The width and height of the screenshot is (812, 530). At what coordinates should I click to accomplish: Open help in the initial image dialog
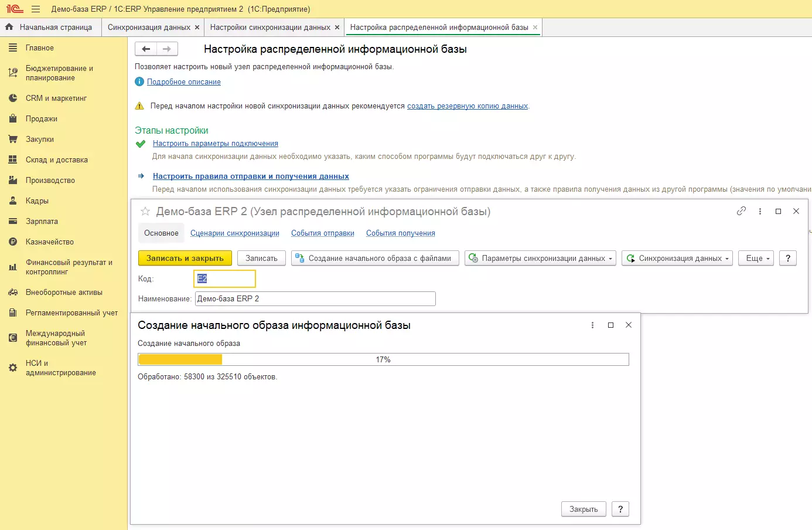pyautogui.click(x=620, y=509)
